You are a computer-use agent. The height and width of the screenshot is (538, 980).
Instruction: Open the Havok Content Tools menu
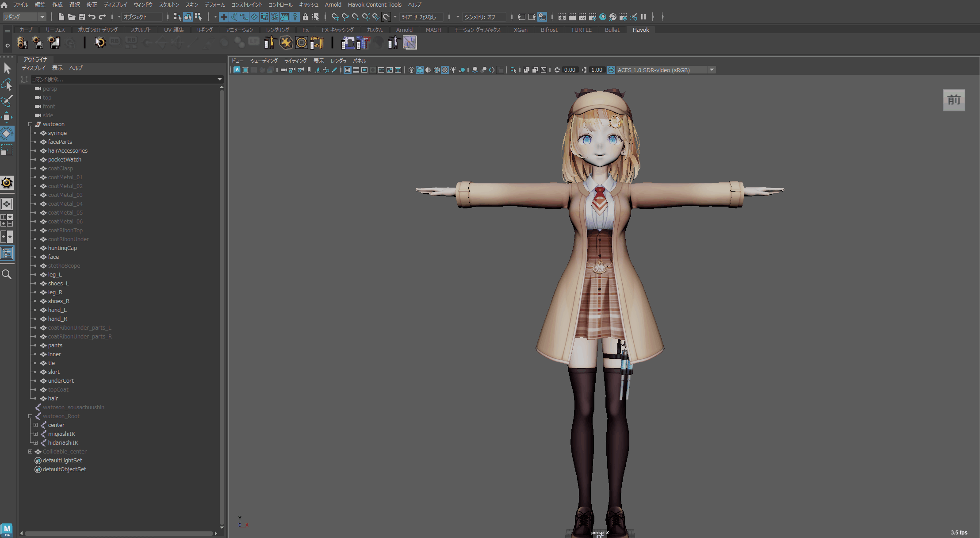click(375, 5)
